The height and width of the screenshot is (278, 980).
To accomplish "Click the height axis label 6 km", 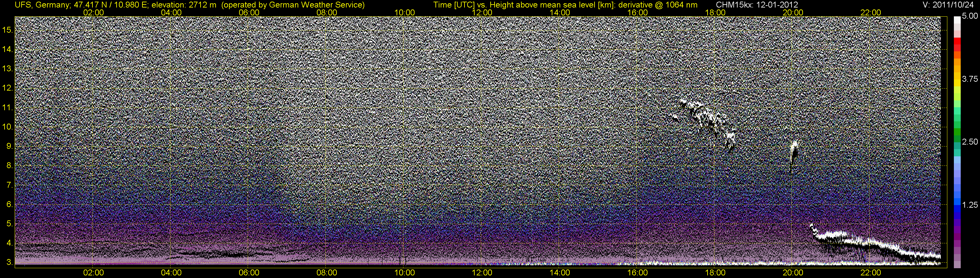I will [9, 204].
